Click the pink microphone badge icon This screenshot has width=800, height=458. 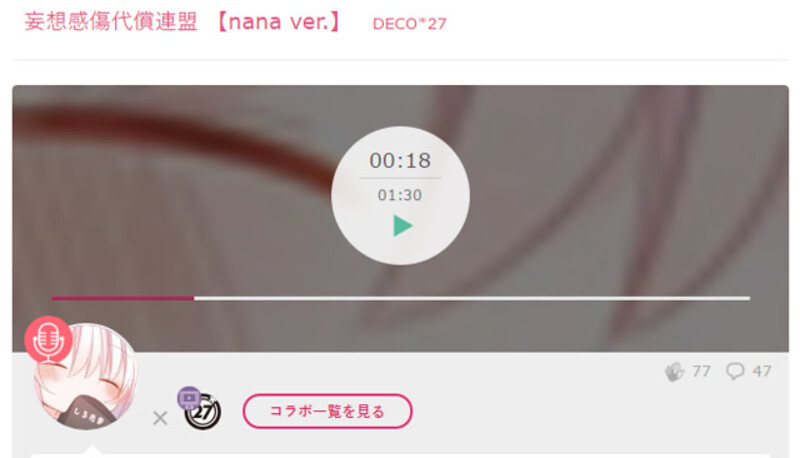(x=48, y=340)
